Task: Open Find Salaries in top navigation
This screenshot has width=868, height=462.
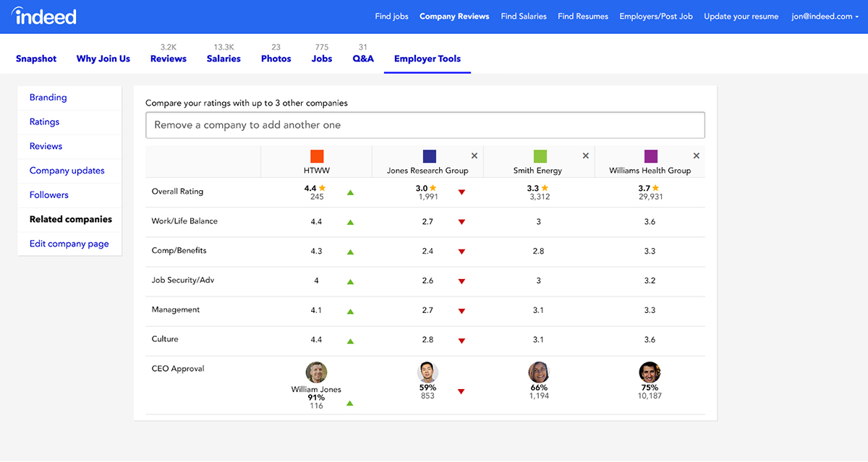Action: pyautogui.click(x=524, y=16)
